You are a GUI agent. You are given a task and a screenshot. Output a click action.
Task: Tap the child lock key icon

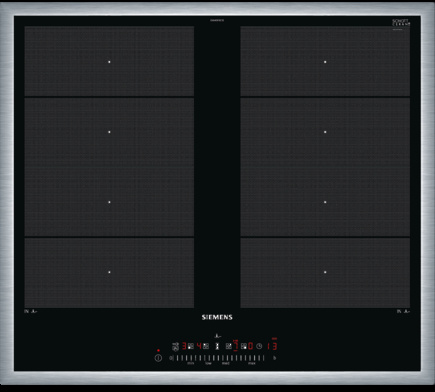[175, 347]
